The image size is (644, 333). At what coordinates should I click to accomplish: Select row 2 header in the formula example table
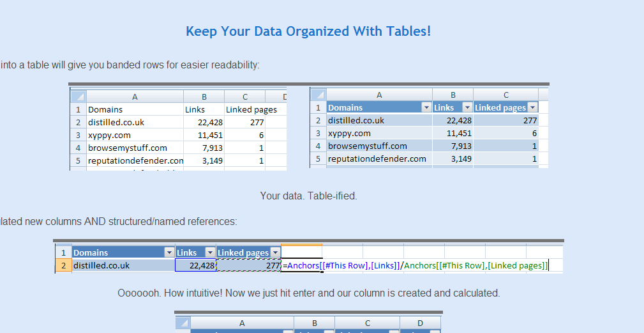point(63,265)
